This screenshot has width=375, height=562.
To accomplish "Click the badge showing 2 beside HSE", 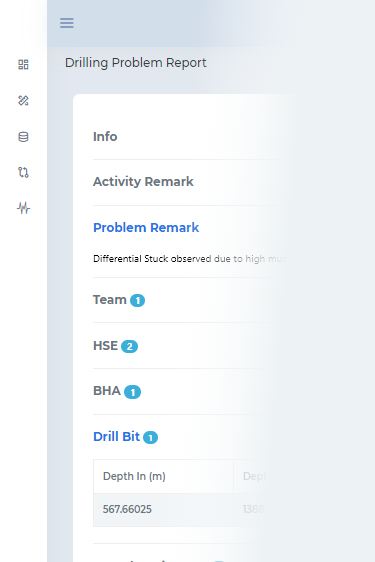I will [x=129, y=347].
